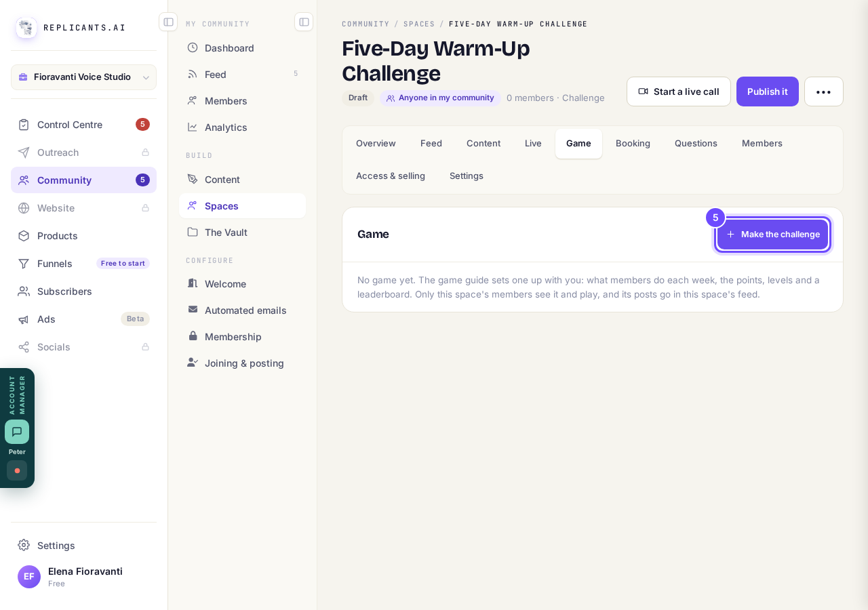
Task: Click the Dashboard clock icon
Action: 193,47
